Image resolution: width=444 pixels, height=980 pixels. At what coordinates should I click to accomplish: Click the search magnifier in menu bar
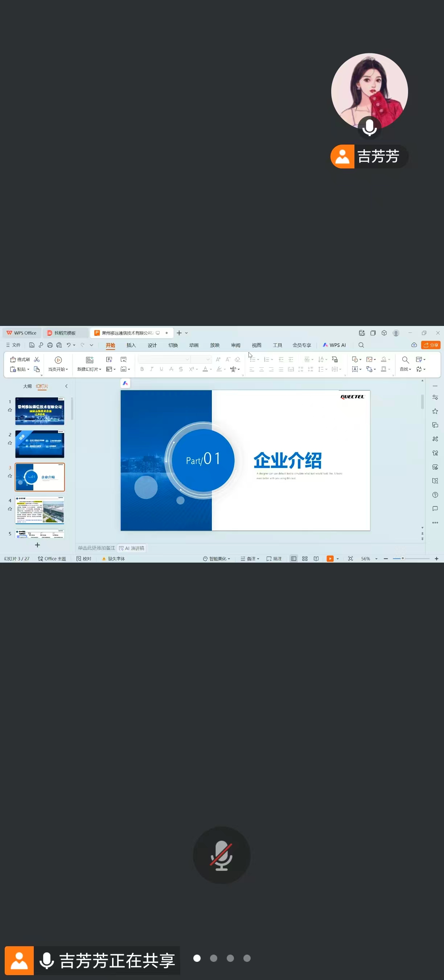click(361, 345)
